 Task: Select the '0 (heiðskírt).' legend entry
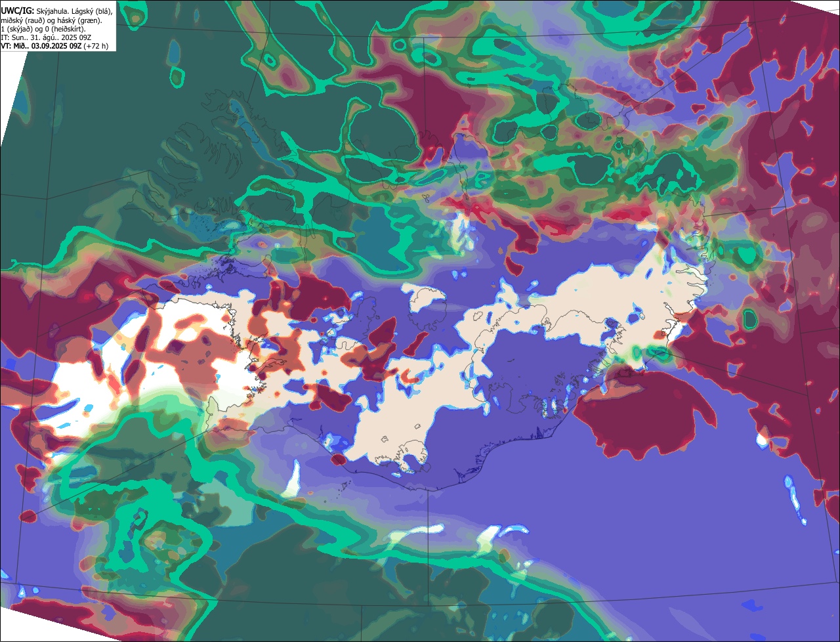[x=65, y=30]
